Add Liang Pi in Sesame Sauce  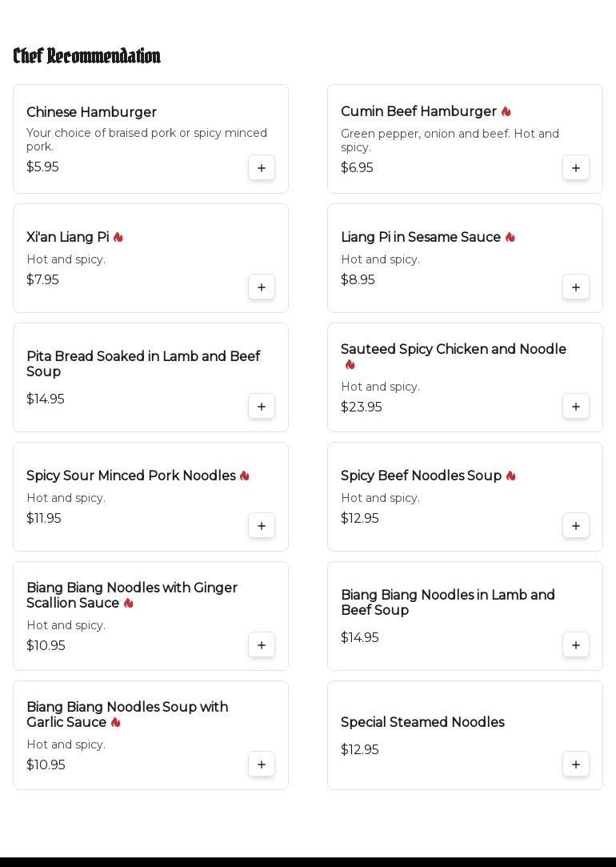click(x=576, y=287)
